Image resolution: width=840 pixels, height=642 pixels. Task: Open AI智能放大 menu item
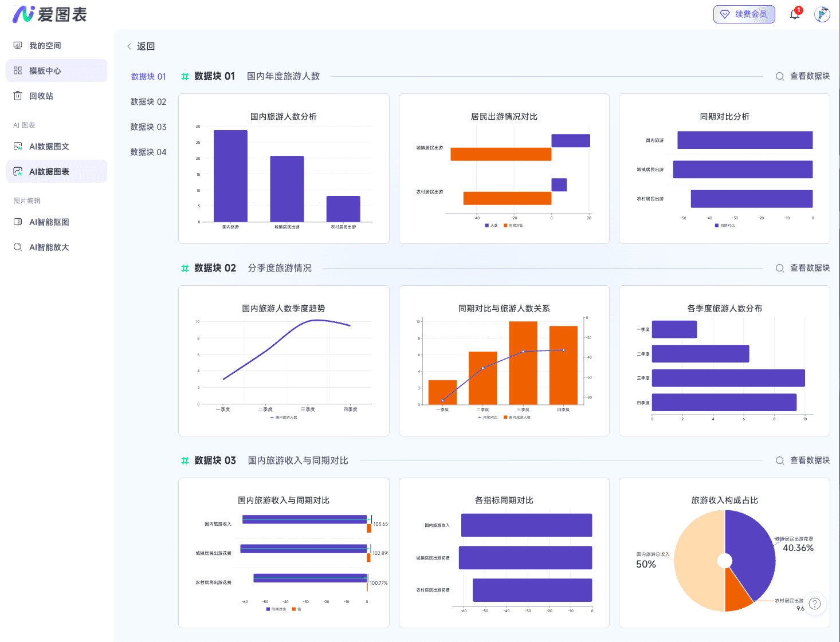pos(57,247)
